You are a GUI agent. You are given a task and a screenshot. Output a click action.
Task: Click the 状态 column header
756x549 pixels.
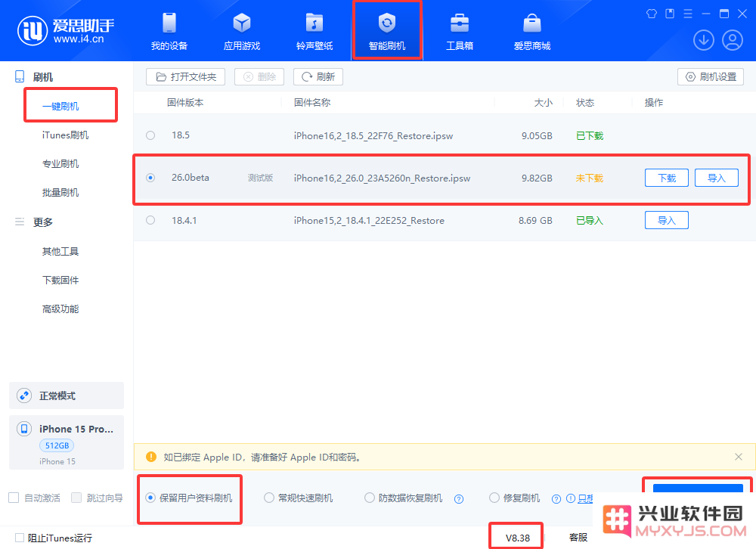pyautogui.click(x=585, y=103)
